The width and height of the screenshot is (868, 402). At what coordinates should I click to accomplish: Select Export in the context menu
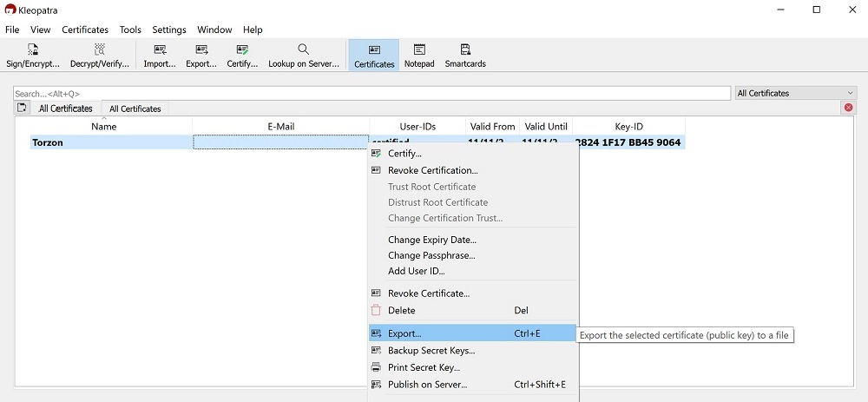pos(404,333)
